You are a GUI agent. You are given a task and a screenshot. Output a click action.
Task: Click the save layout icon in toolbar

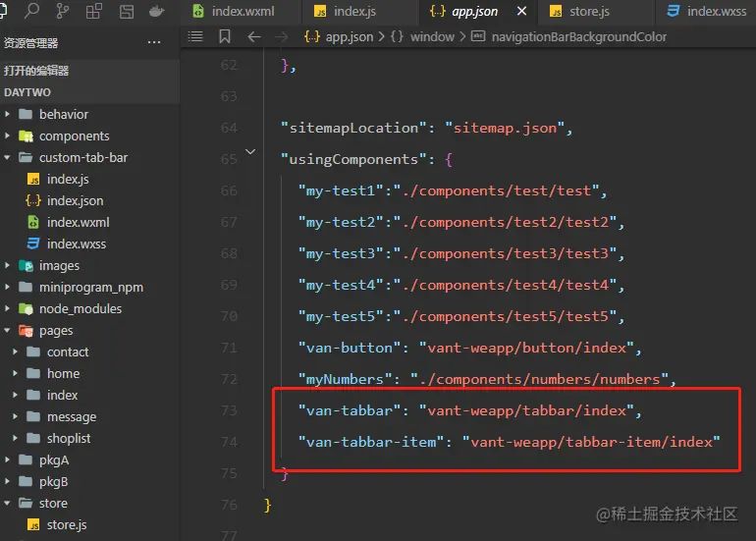point(127,11)
